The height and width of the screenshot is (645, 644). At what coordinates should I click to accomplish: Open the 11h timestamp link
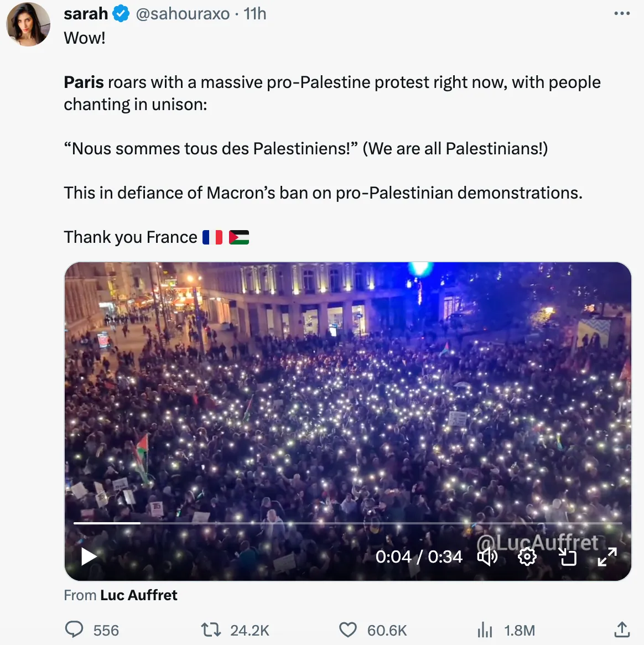[255, 13]
